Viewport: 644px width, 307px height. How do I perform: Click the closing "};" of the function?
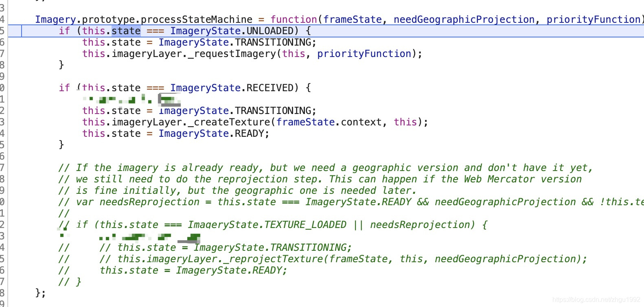coord(41,293)
